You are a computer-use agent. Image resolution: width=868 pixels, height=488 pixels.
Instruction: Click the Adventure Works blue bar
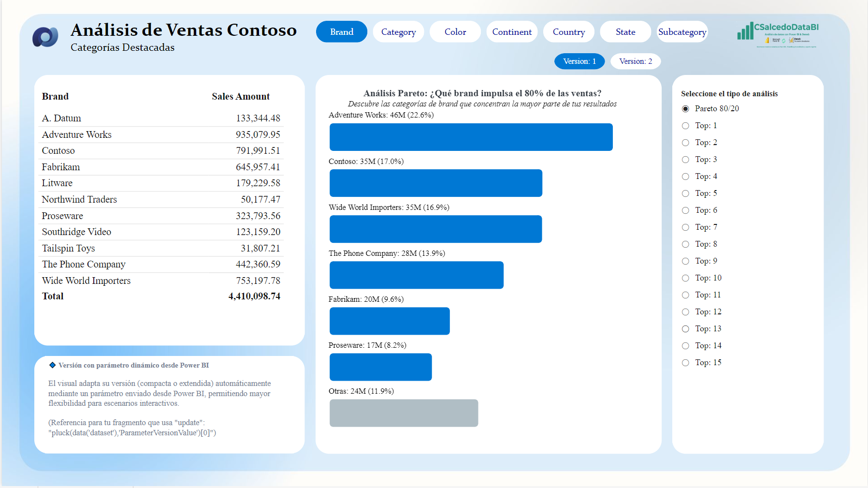(471, 137)
